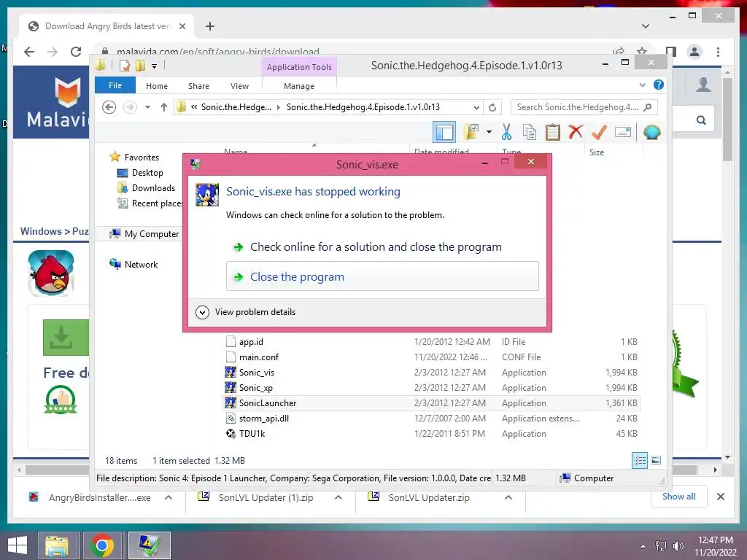
Task: Click the Malavida search magnifier icon
Action: pyautogui.click(x=701, y=120)
